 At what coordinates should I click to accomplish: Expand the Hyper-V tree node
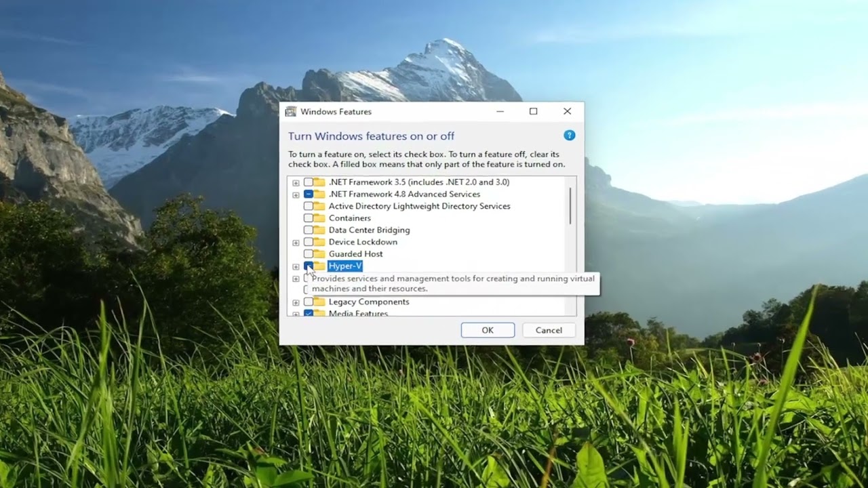296,266
